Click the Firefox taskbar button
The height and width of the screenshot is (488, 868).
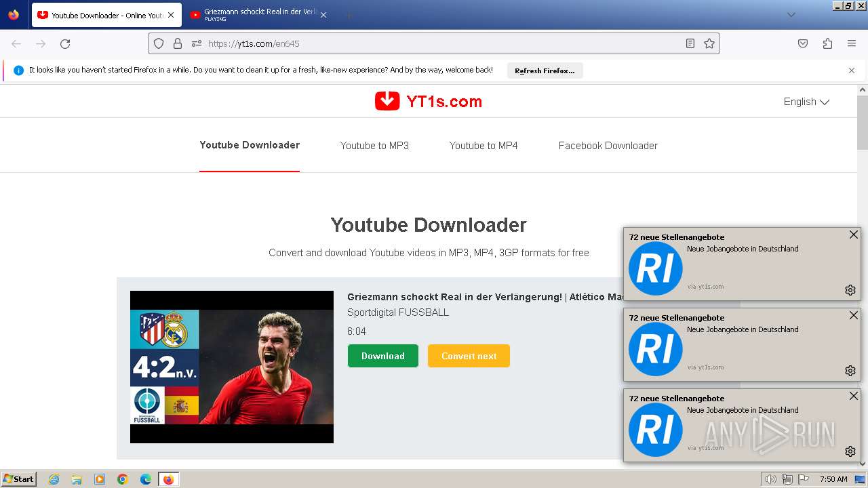click(168, 479)
